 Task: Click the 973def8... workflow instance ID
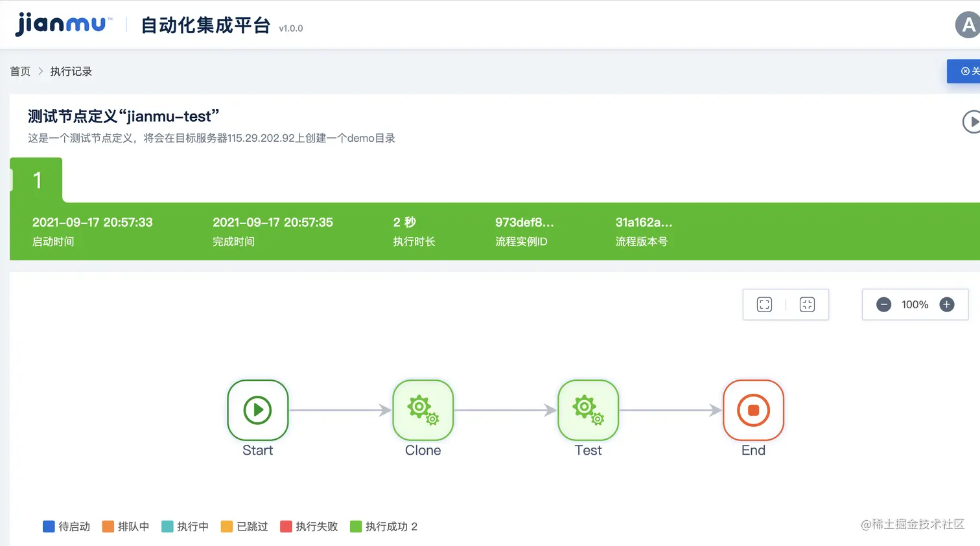pos(524,222)
